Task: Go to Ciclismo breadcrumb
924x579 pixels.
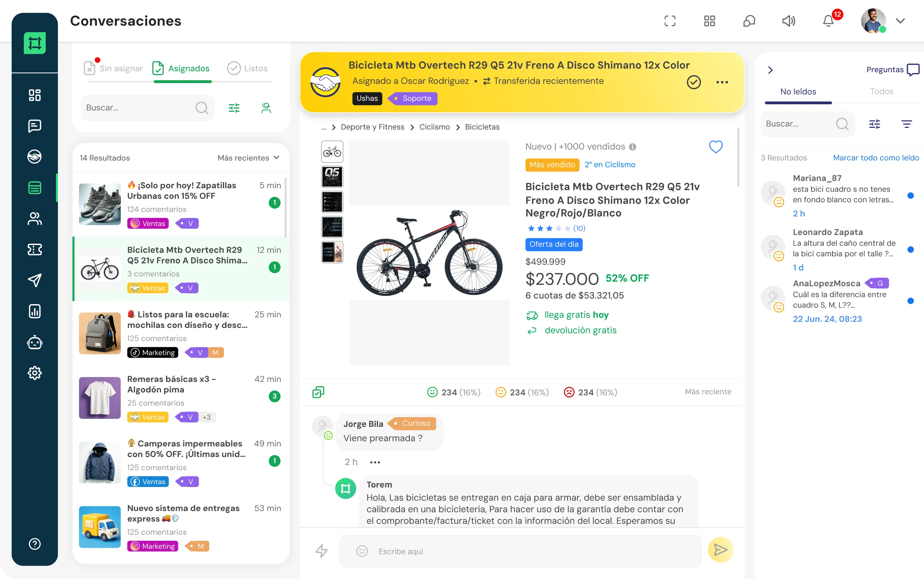Action: coord(435,127)
